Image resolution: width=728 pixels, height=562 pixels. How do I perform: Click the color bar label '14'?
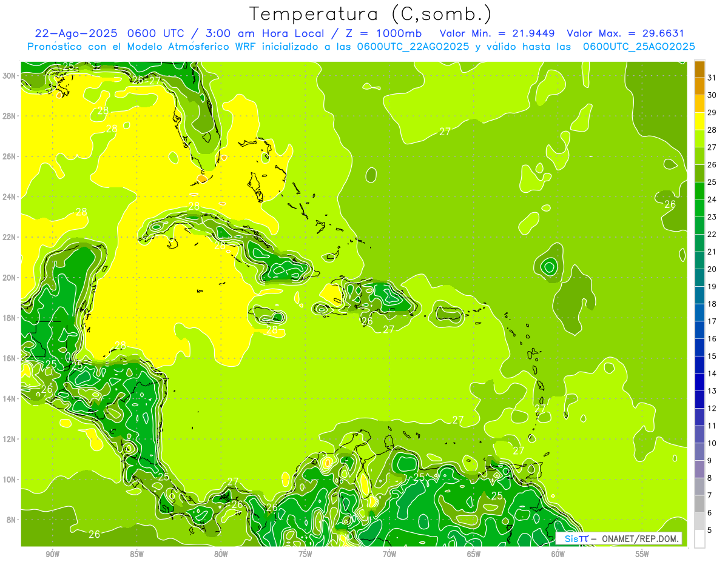click(x=712, y=373)
